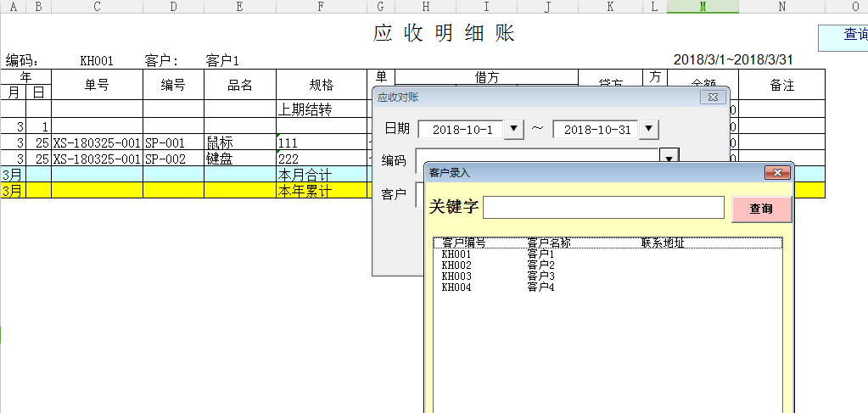Click the 客户名称 list header

[549, 243]
